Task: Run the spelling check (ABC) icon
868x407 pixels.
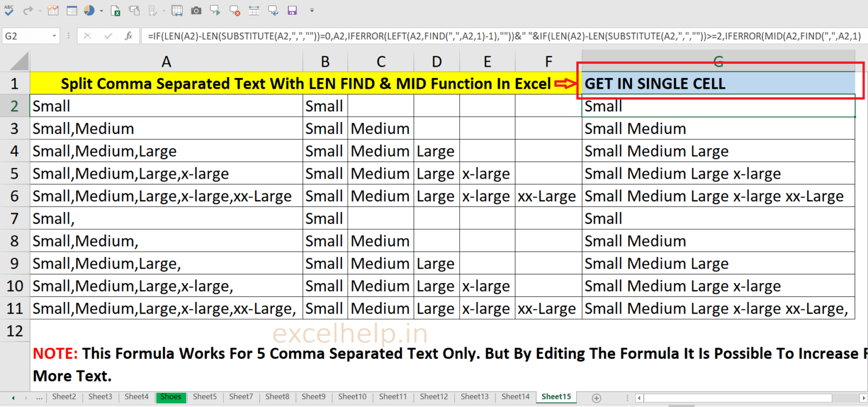Action: (x=8, y=10)
